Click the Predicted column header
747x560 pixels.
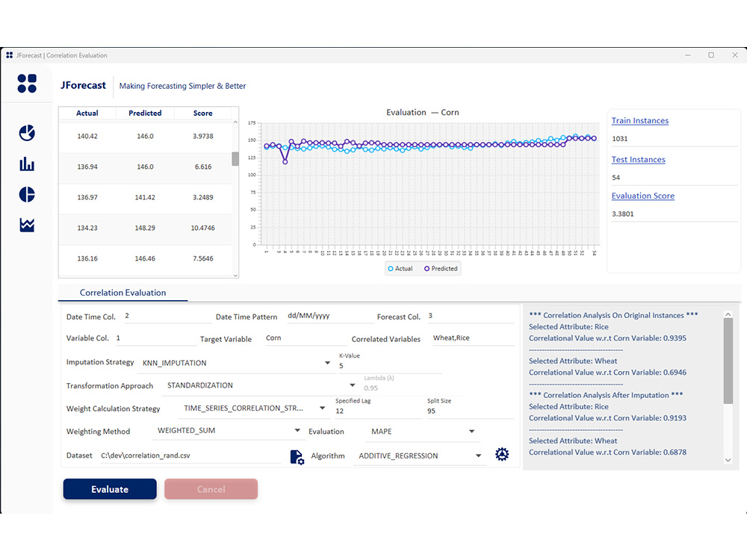click(x=145, y=113)
